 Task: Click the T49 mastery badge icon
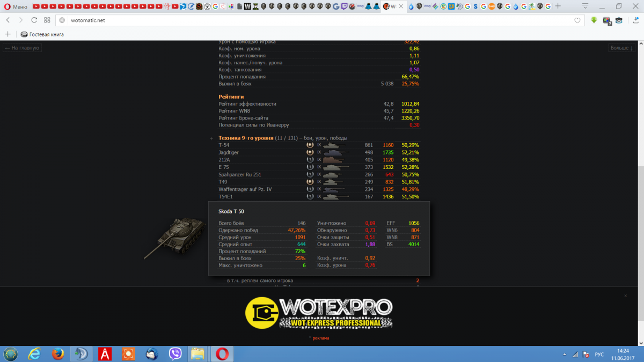(310, 182)
